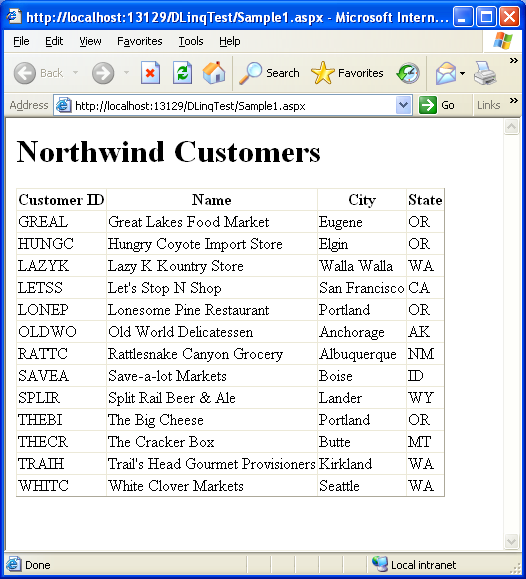Image resolution: width=526 pixels, height=579 pixels.
Task: Select the LAZYK customer ID cell
Action: [x=61, y=266]
